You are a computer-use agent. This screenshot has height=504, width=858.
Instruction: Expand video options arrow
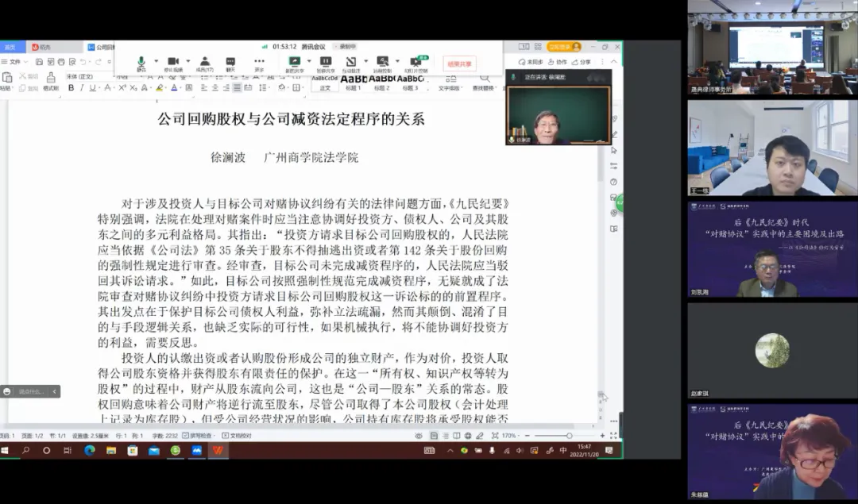pos(187,61)
